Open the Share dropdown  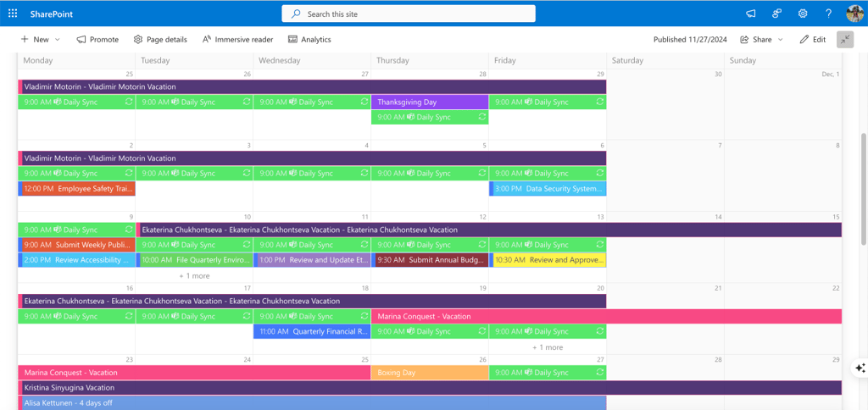[x=762, y=39]
